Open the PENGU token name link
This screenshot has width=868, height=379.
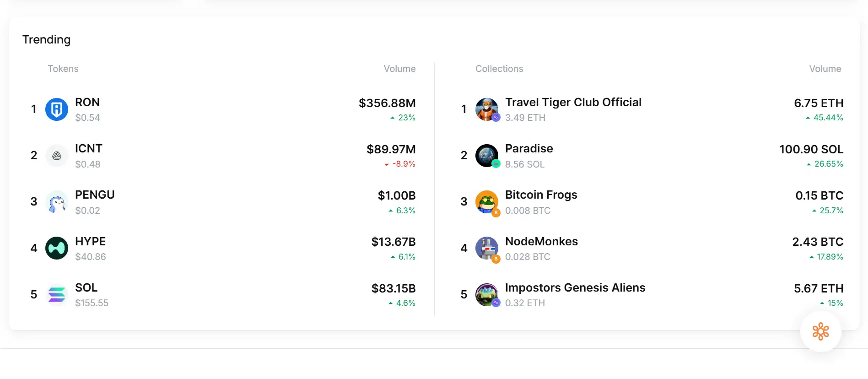[x=95, y=195]
